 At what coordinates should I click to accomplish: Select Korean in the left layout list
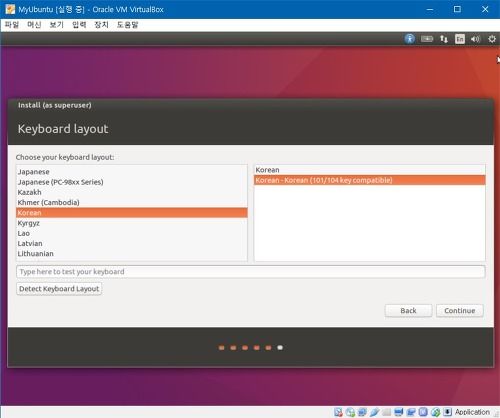132,213
